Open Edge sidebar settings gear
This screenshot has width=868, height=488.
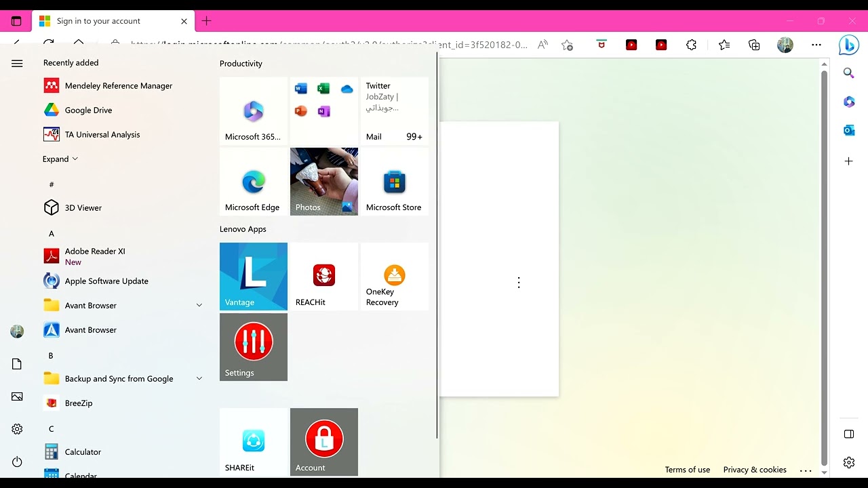pyautogui.click(x=849, y=463)
